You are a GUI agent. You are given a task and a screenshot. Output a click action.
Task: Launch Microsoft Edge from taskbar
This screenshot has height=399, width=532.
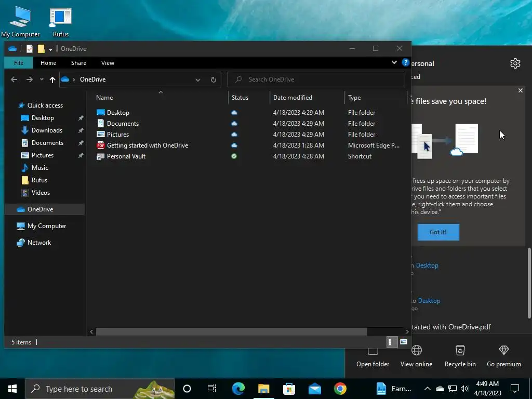coord(238,389)
